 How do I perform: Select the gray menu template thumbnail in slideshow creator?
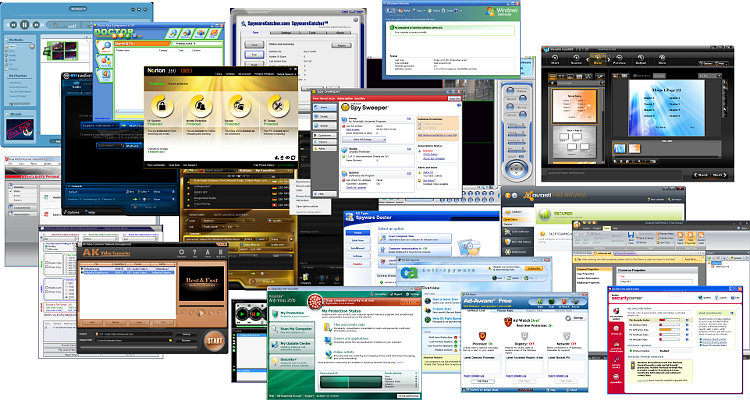pyautogui.click(x=574, y=142)
